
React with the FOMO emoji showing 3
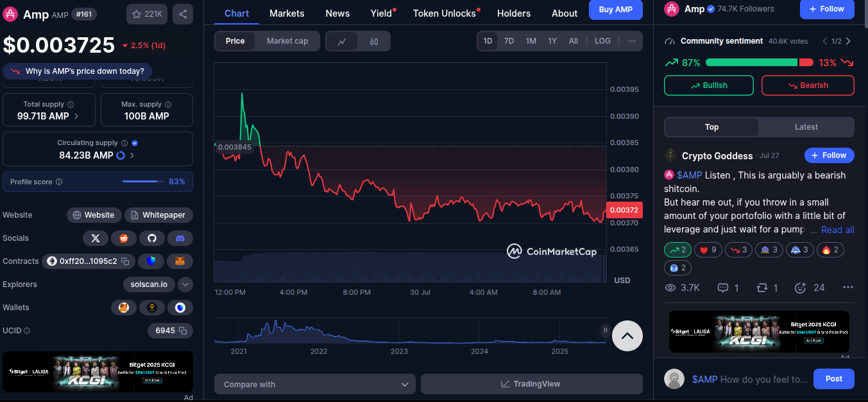pyautogui.click(x=770, y=250)
